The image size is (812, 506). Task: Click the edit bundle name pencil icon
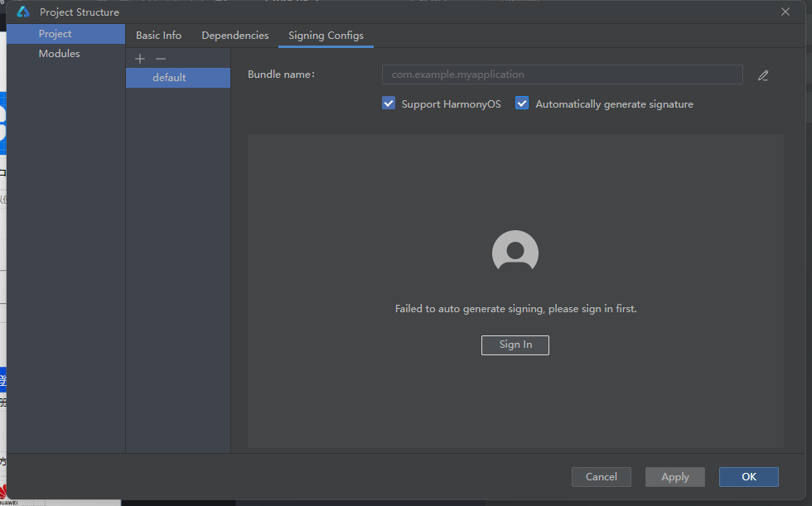763,75
